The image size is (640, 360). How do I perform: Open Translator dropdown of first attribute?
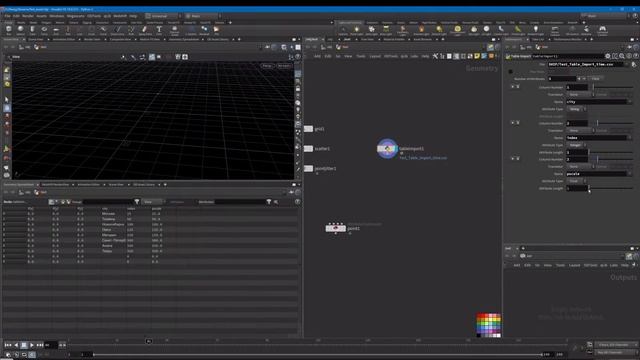pos(580,94)
